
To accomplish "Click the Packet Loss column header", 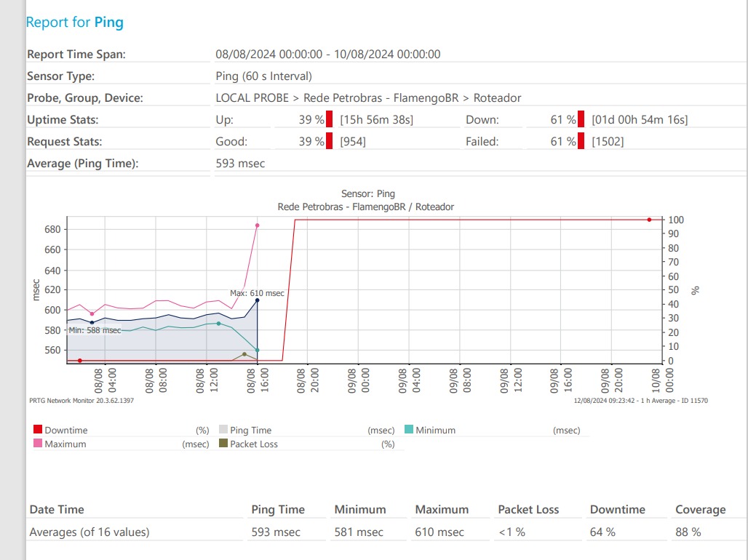I will [528, 510].
